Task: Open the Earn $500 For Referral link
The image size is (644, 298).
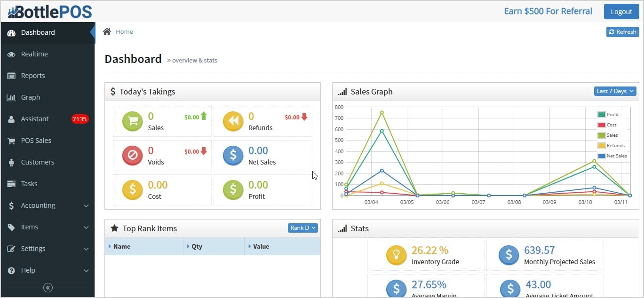Action: 548,11
